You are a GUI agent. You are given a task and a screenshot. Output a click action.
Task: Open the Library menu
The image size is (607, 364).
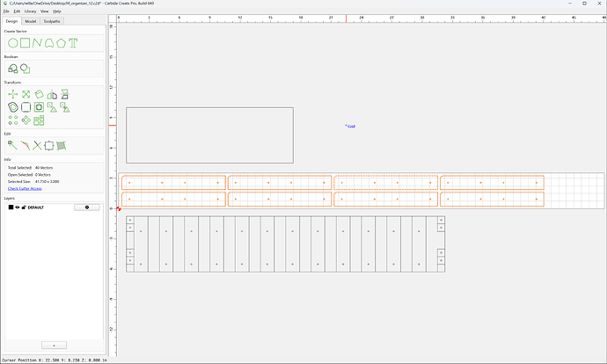(30, 11)
